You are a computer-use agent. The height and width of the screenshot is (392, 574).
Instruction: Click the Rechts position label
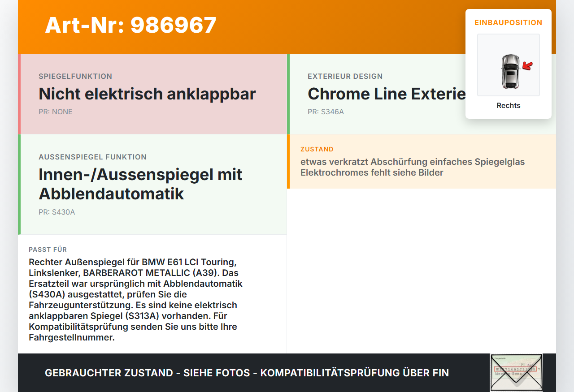point(508,105)
